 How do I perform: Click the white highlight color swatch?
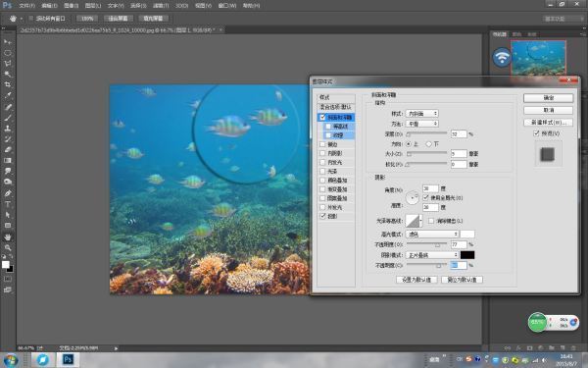[467, 234]
